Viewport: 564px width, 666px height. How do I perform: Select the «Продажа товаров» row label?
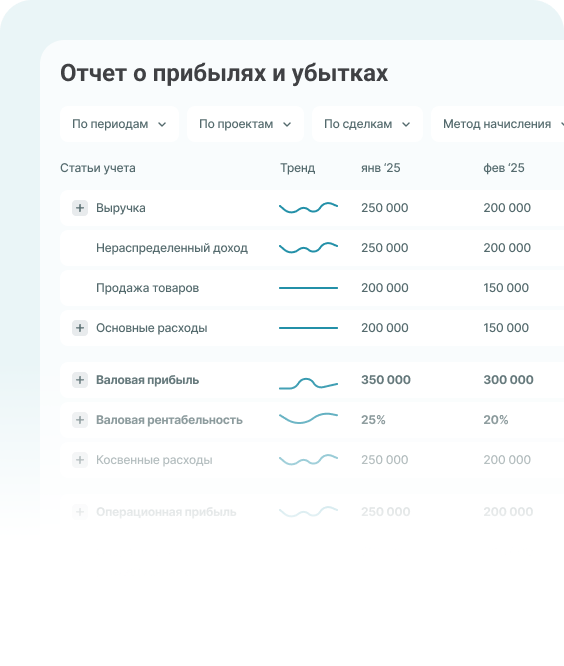point(147,288)
